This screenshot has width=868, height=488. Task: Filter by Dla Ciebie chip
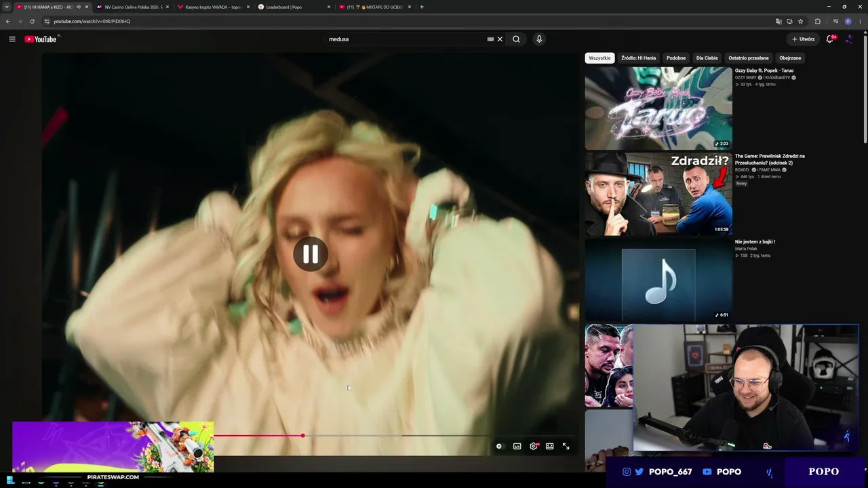pyautogui.click(x=707, y=58)
